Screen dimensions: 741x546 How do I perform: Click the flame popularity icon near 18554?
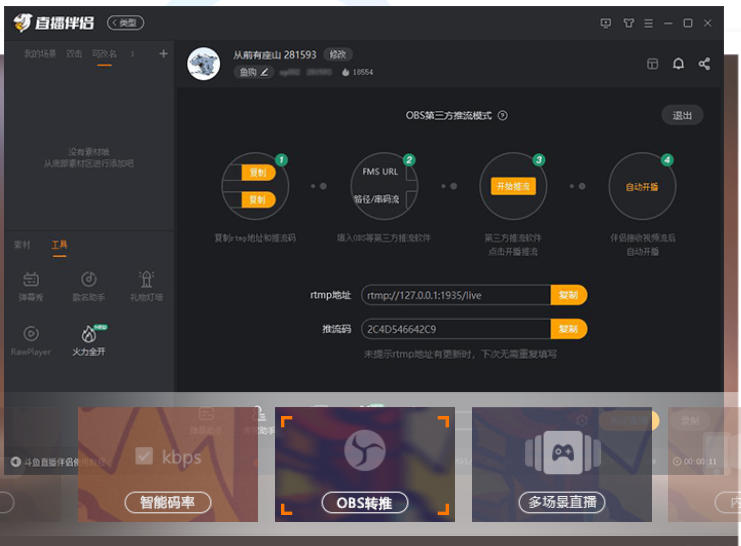(x=345, y=72)
